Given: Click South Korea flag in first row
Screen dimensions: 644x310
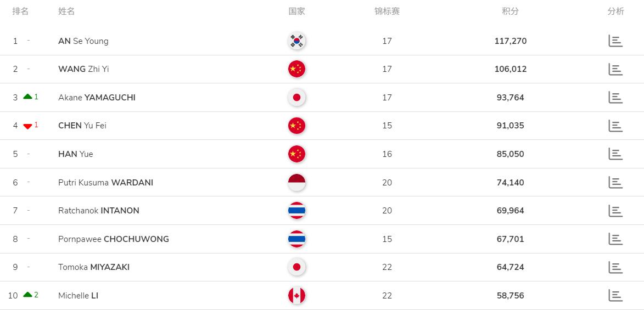Looking at the screenshot, I should click(x=296, y=41).
